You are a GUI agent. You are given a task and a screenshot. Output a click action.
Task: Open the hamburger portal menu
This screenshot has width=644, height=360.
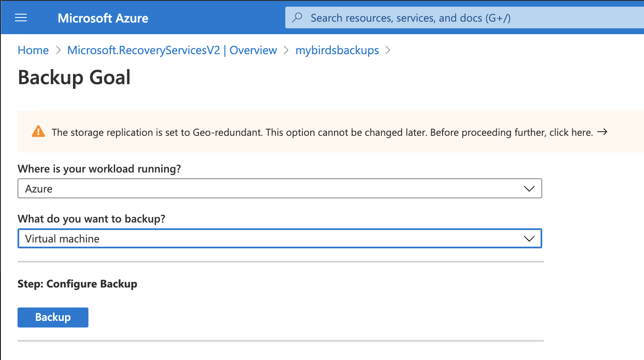tap(21, 18)
